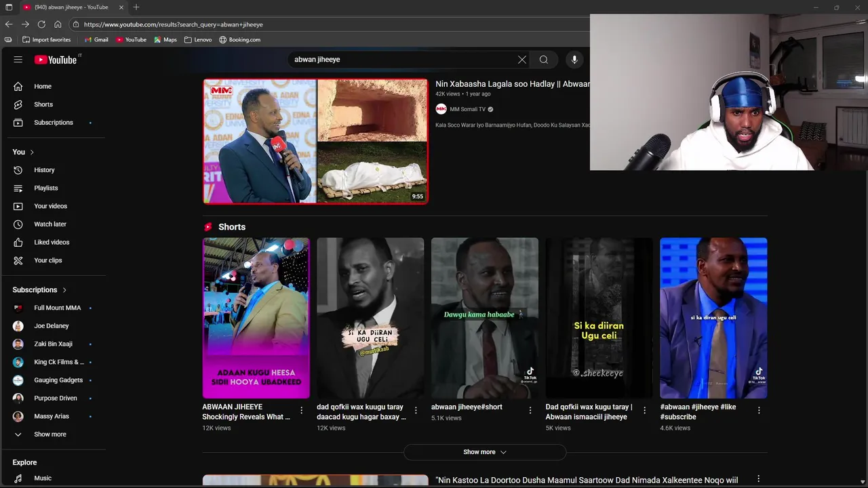Viewport: 868px width, 488px height.
Task: Open Nin Kastoo La Doortoo video title
Action: tap(587, 481)
